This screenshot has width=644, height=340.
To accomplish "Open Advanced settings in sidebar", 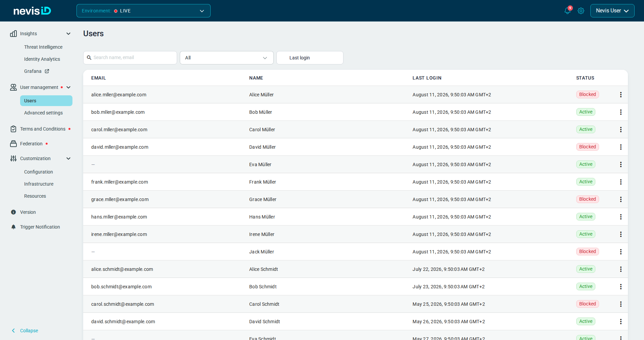I will 43,113.
